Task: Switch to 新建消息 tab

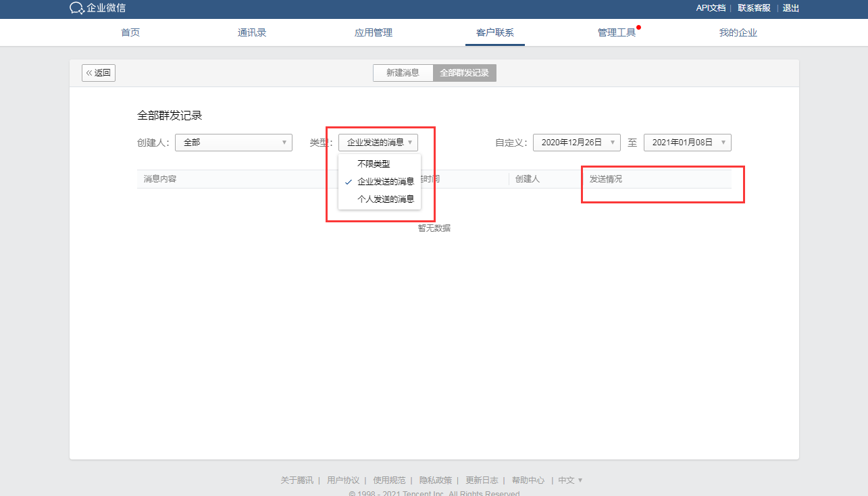Action: pyautogui.click(x=403, y=73)
